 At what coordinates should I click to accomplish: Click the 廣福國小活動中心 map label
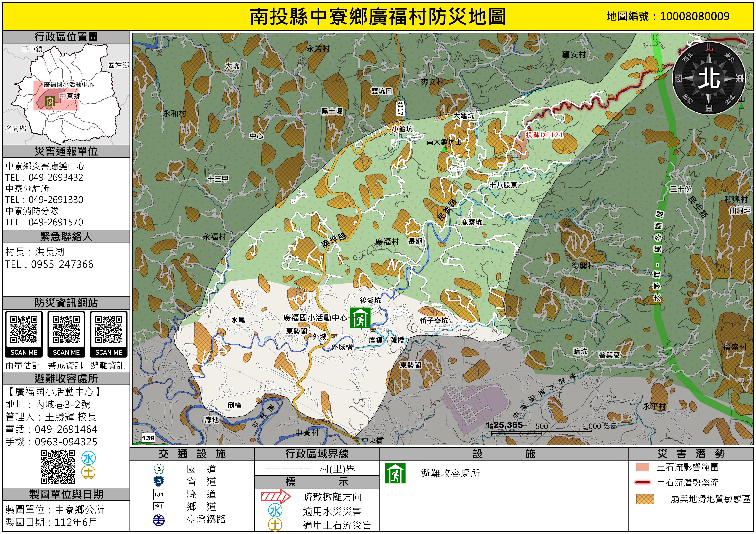315,318
